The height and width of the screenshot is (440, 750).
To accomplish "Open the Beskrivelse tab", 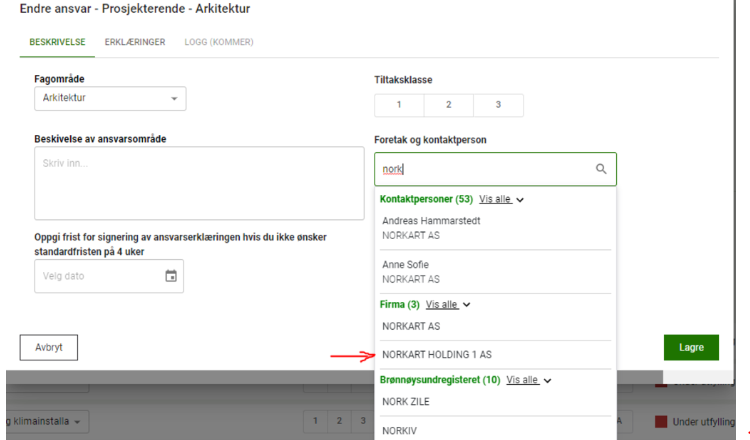I will 56,43.
